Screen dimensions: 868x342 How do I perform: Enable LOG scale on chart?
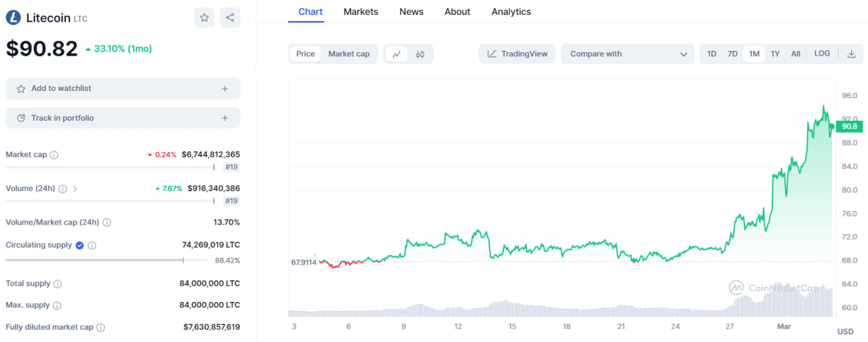pyautogui.click(x=822, y=54)
